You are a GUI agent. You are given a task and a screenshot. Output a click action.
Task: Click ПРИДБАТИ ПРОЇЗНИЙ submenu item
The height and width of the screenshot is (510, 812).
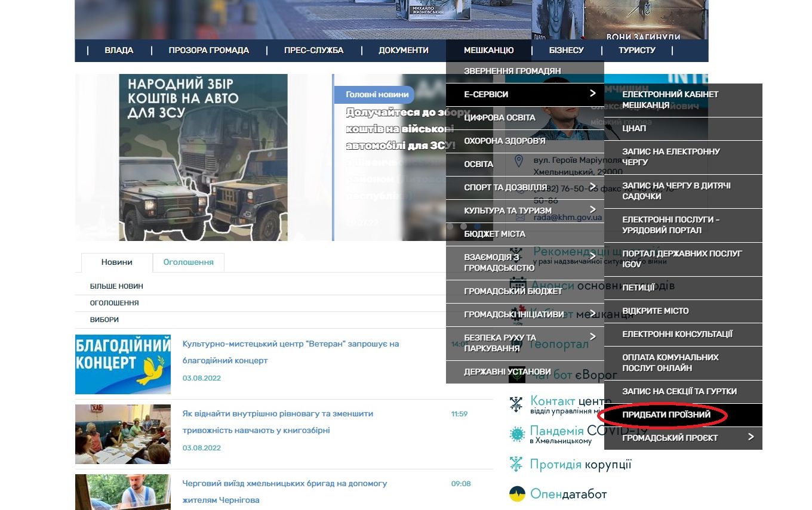[x=683, y=415]
